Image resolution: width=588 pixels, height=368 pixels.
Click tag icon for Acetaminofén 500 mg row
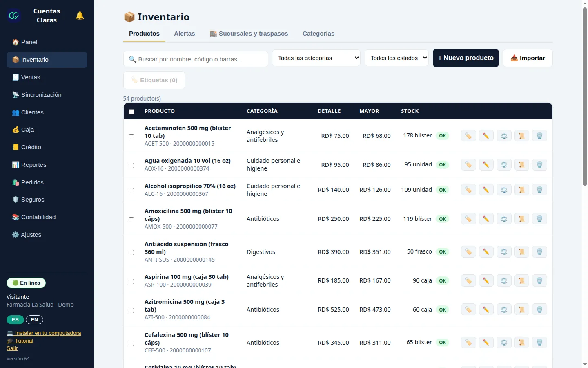(x=468, y=136)
